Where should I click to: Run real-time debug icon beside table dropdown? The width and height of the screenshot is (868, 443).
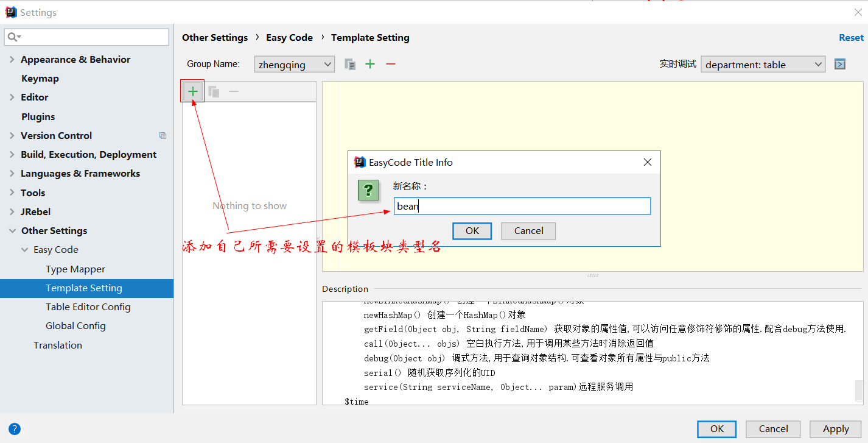coord(840,64)
